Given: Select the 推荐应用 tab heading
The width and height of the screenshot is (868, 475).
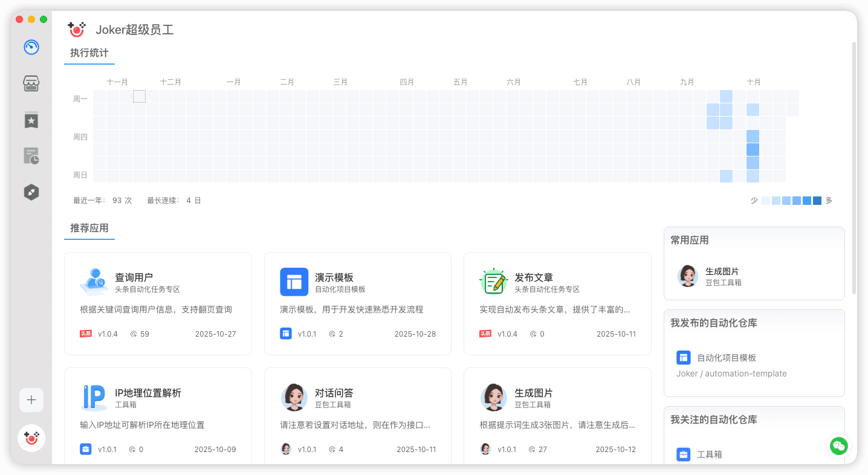Looking at the screenshot, I should click(89, 228).
